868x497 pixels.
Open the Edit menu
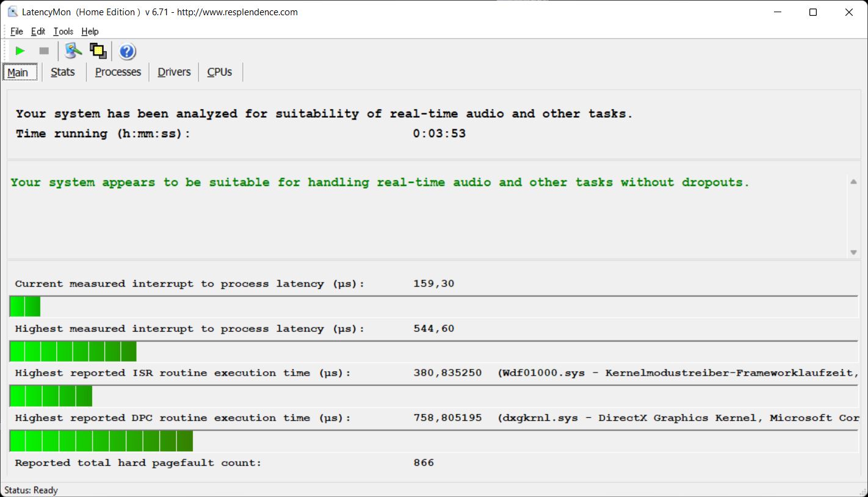38,32
